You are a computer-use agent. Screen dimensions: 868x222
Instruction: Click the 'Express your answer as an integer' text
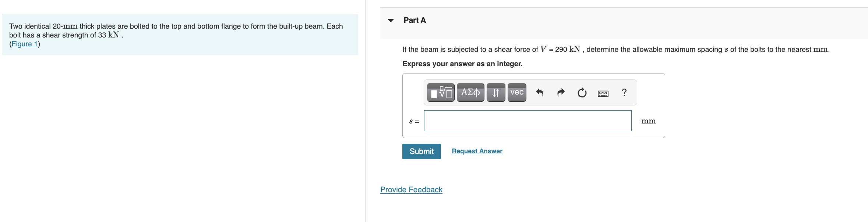(462, 64)
